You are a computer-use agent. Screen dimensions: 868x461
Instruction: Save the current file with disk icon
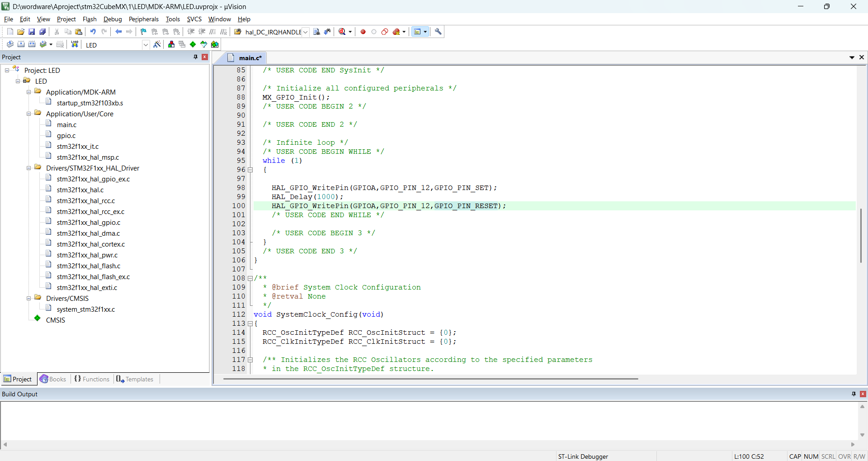coord(32,32)
